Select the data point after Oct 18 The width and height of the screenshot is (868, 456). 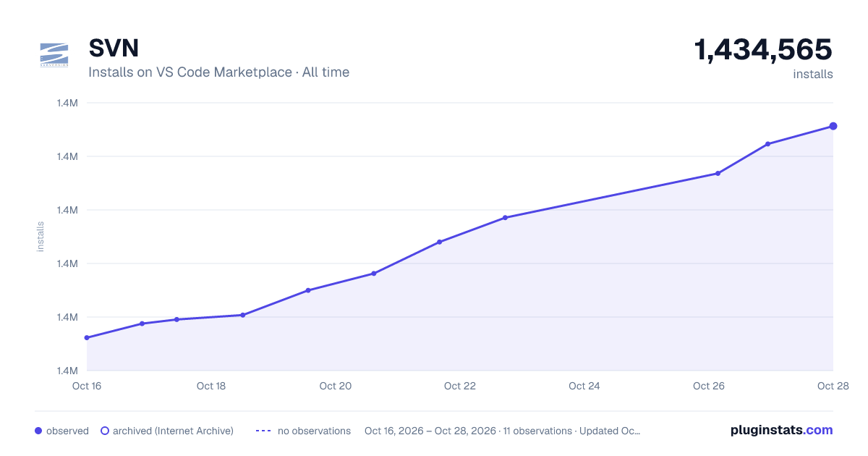click(242, 315)
